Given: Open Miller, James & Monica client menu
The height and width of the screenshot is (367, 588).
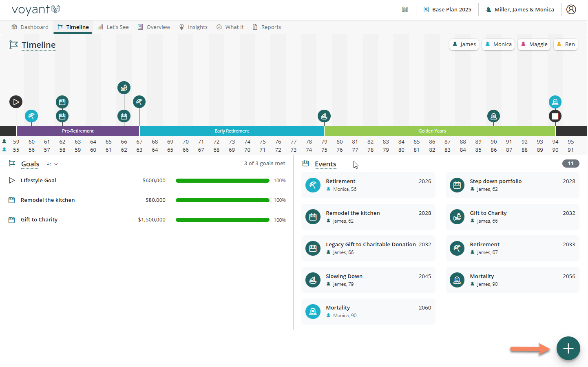Looking at the screenshot, I should pyautogui.click(x=520, y=9).
